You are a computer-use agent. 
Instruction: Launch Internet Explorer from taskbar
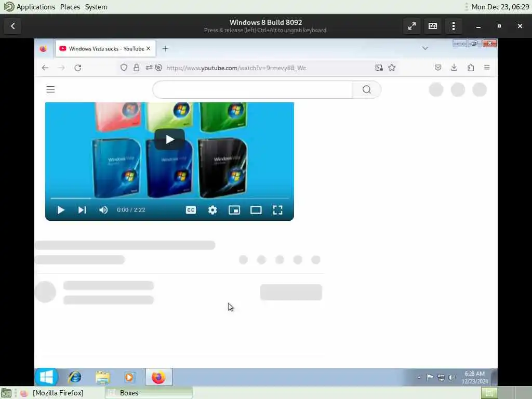point(75,377)
